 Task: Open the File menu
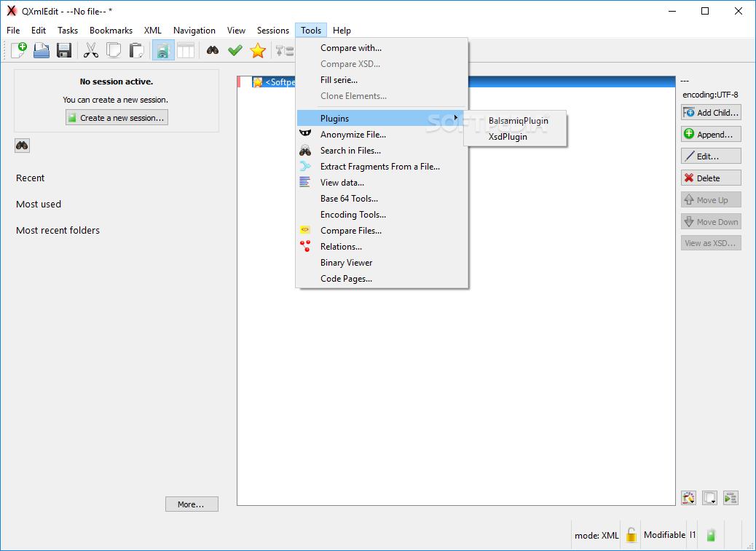13,31
